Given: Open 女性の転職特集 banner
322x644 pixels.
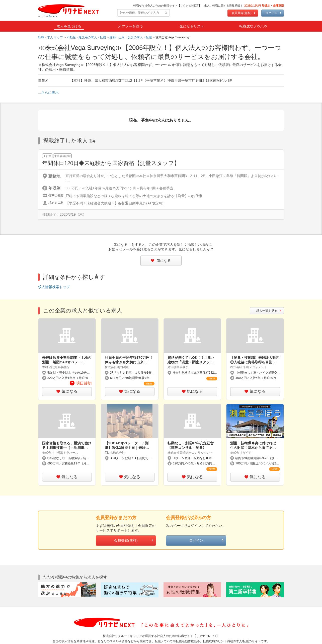Looking at the screenshot, I should pyautogui.click(x=192, y=590).
